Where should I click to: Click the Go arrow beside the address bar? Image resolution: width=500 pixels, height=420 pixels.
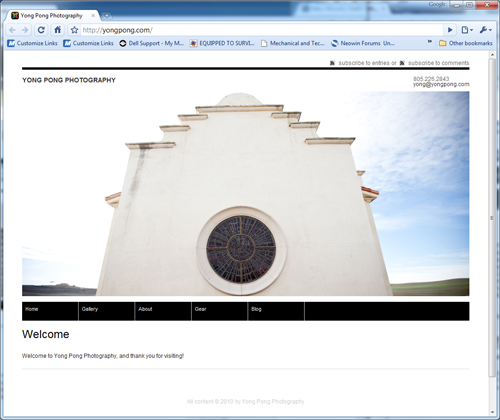click(450, 30)
